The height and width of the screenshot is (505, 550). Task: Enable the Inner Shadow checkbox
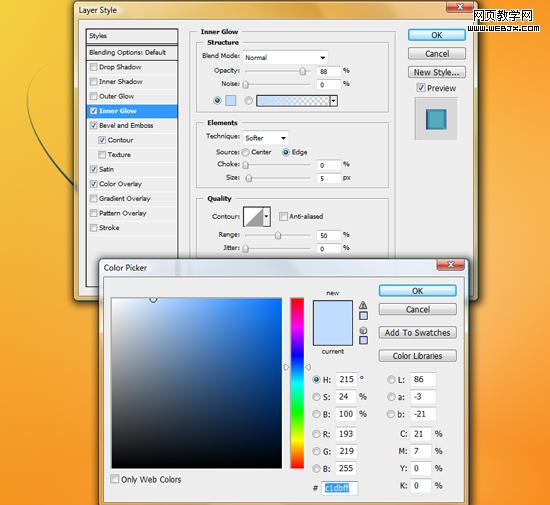(94, 82)
